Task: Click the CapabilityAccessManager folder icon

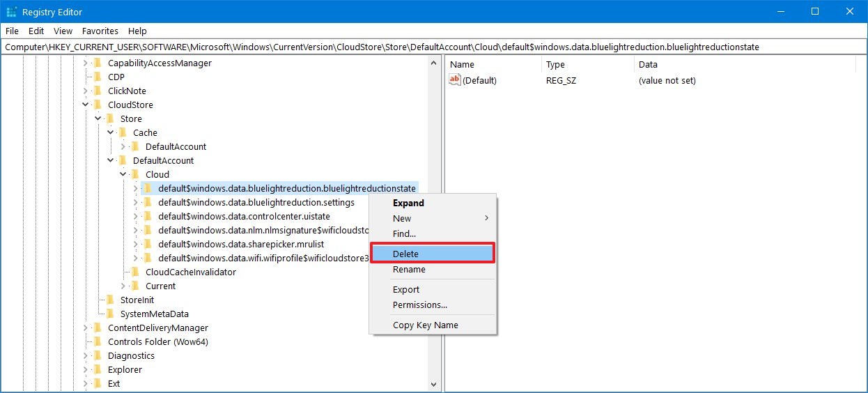Action: (98, 63)
